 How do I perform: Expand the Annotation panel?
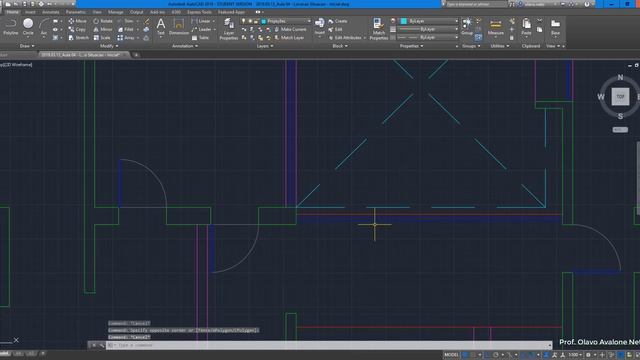click(x=185, y=46)
